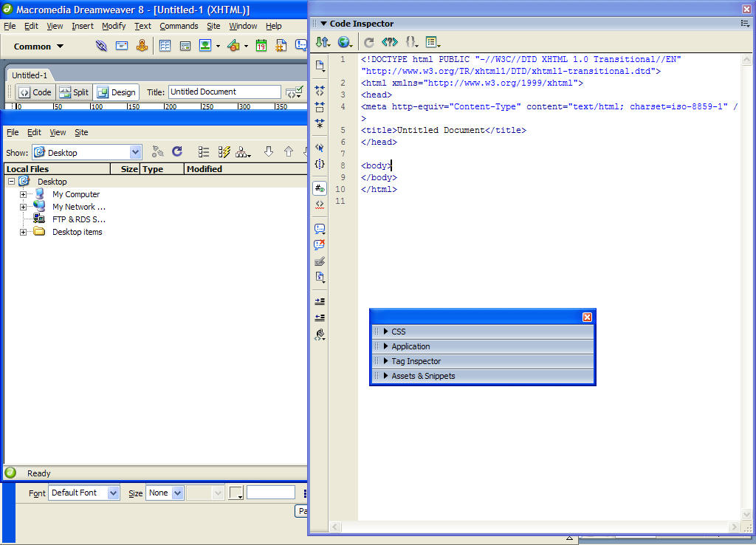The height and width of the screenshot is (545, 756).
Task: Click the Refresh Design View icon
Action: point(369,42)
